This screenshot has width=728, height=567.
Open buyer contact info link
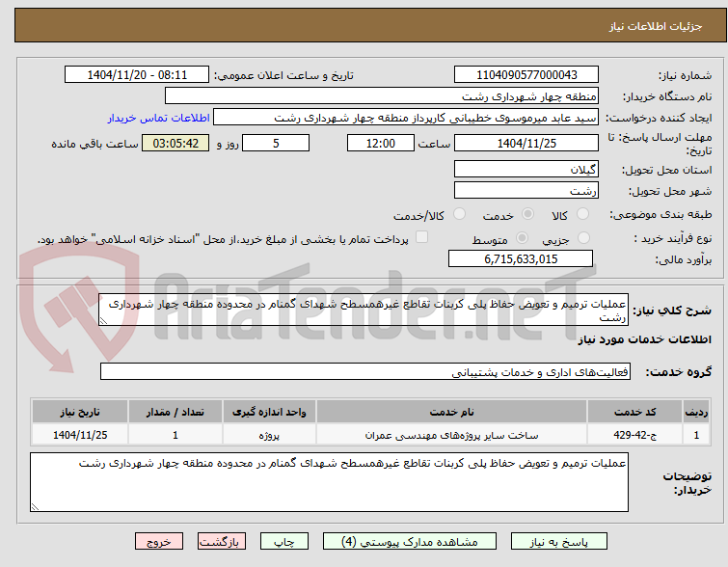tap(159, 118)
